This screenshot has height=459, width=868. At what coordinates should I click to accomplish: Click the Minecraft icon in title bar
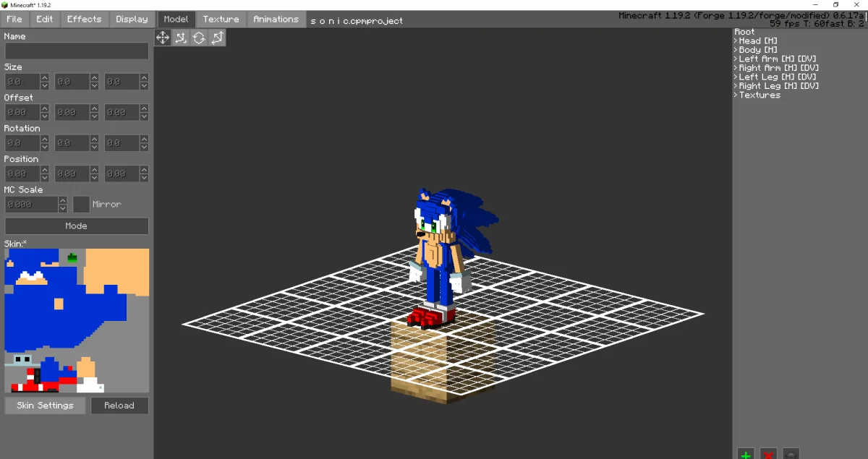5,4
